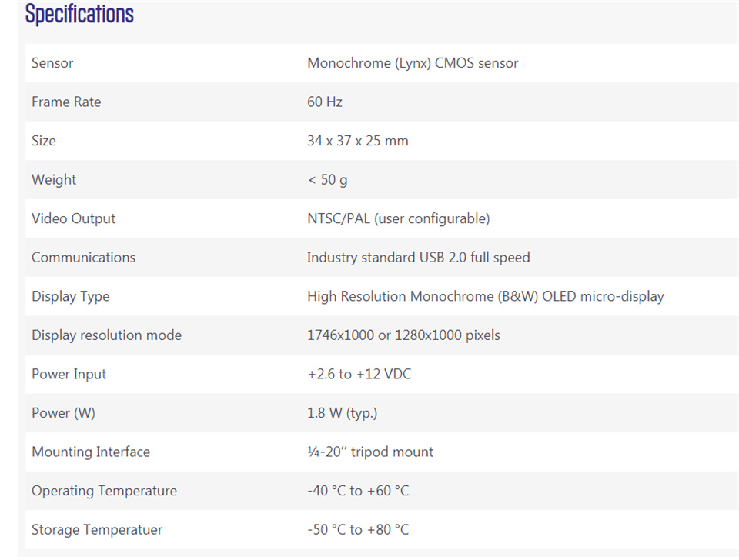Click the NTSC/PAL (user configurable) text
Screen dimensions: 739x560
pos(398,218)
